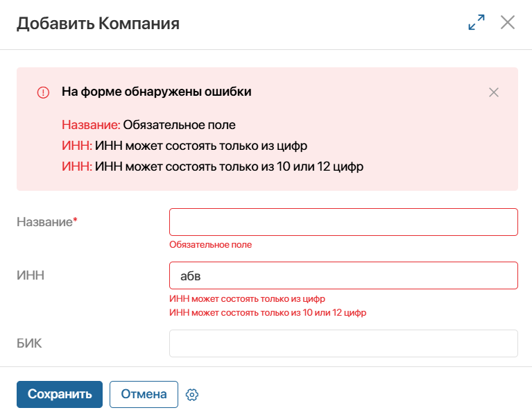Click error under ИНН about 10 или 12 цифр
This screenshot has height=417, width=532.
[x=268, y=312]
